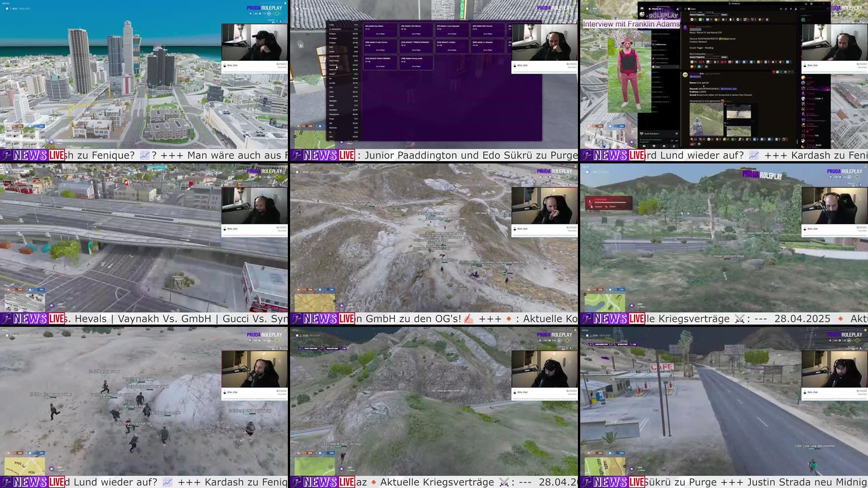Go to Player on NOAH FERRERO card
The width and height of the screenshot is (868, 488).
point(380,66)
